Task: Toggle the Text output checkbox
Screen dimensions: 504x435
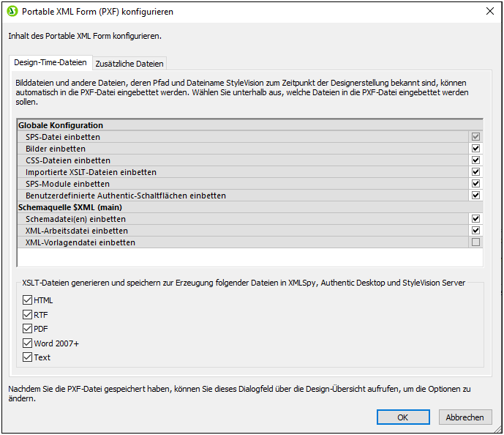Action: 28,357
